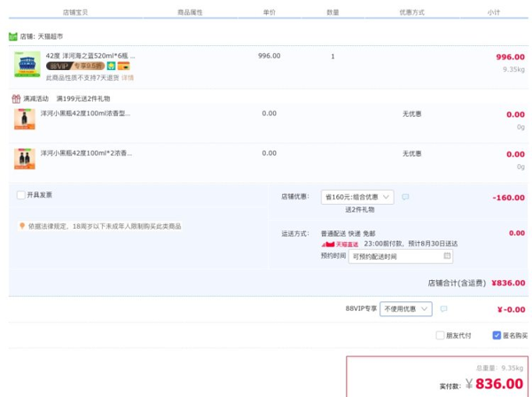The height and width of the screenshot is (397, 532).
Task: Click the 优惠方式 column header
Action: click(412, 12)
